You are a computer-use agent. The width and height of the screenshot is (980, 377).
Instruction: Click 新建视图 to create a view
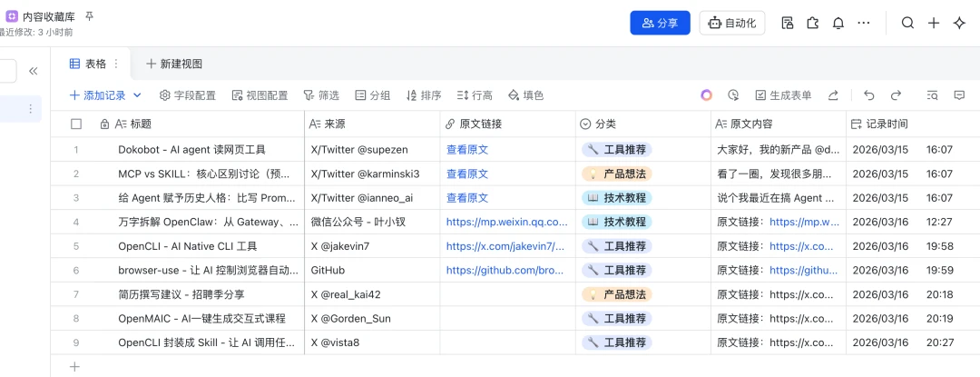173,64
